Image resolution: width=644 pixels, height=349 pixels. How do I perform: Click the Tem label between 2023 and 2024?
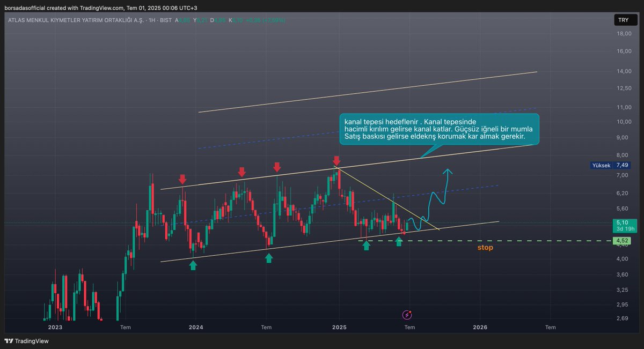click(x=126, y=327)
